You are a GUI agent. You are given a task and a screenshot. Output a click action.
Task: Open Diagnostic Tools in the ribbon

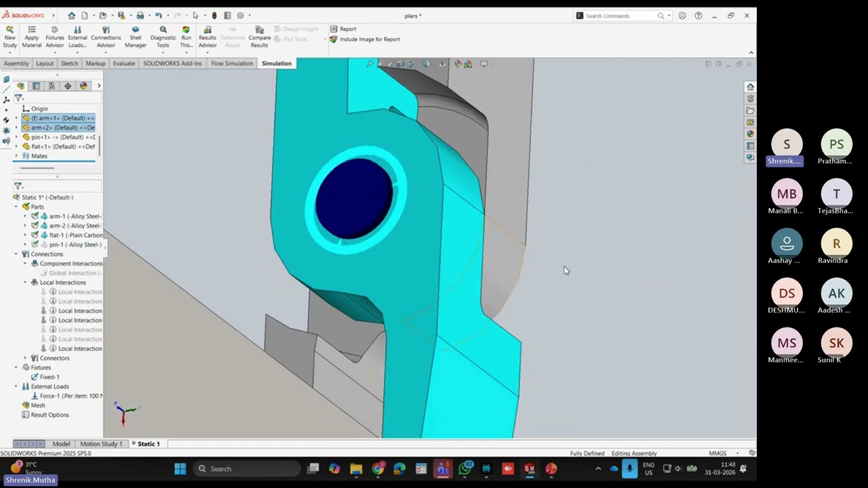tap(163, 37)
